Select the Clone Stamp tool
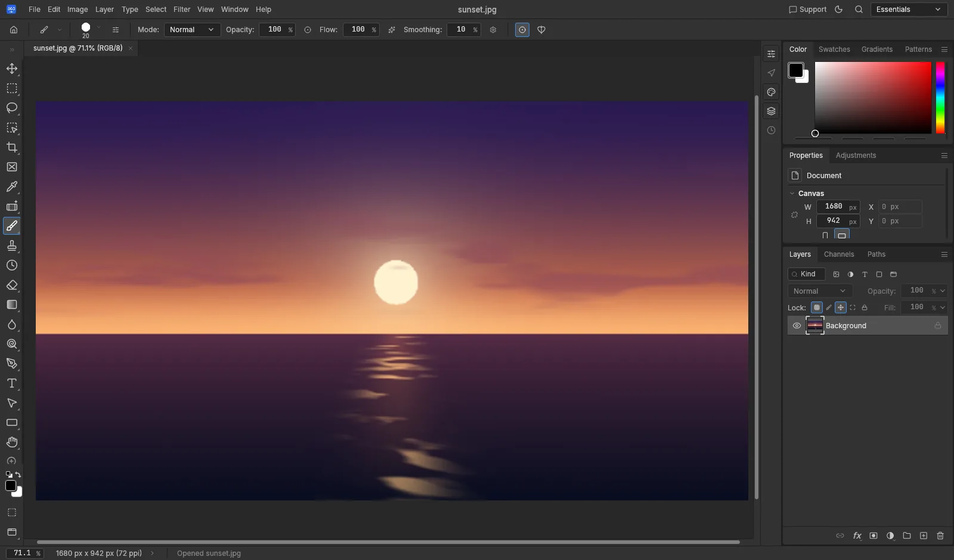Screen dimensions: 954x560 (x=12, y=245)
